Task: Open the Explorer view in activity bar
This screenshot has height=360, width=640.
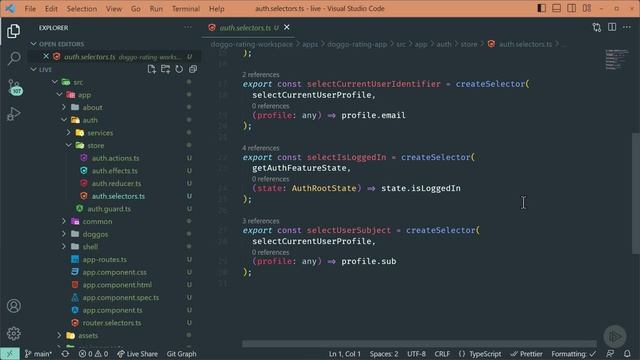Action: click(x=13, y=31)
